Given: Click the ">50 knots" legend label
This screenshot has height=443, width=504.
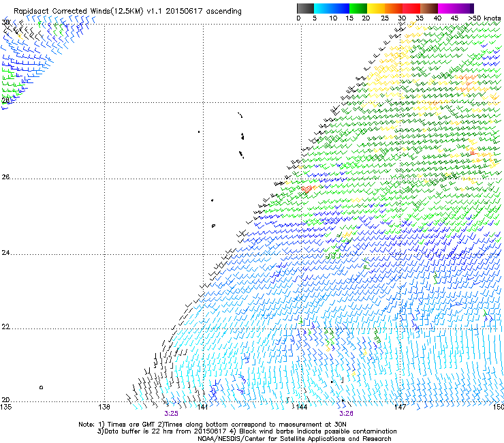Looking at the screenshot, I should pyautogui.click(x=485, y=18).
